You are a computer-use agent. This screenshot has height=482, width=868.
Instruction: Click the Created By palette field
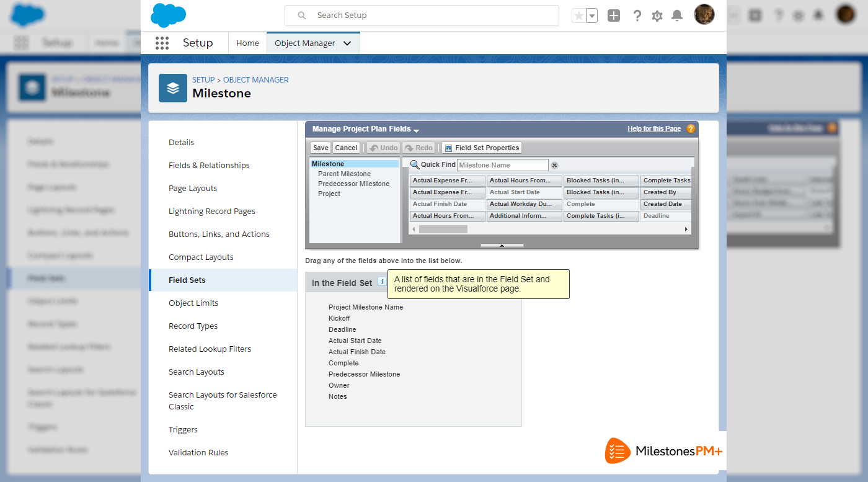[665, 192]
